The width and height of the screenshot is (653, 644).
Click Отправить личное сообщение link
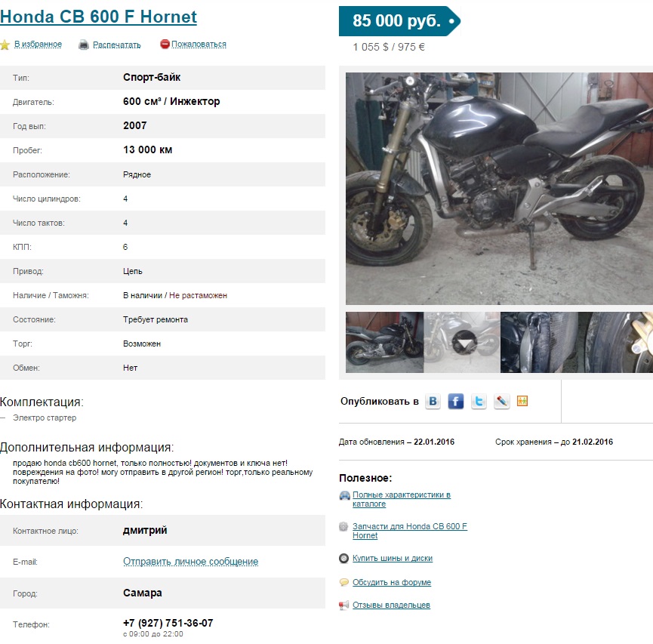pyautogui.click(x=191, y=562)
